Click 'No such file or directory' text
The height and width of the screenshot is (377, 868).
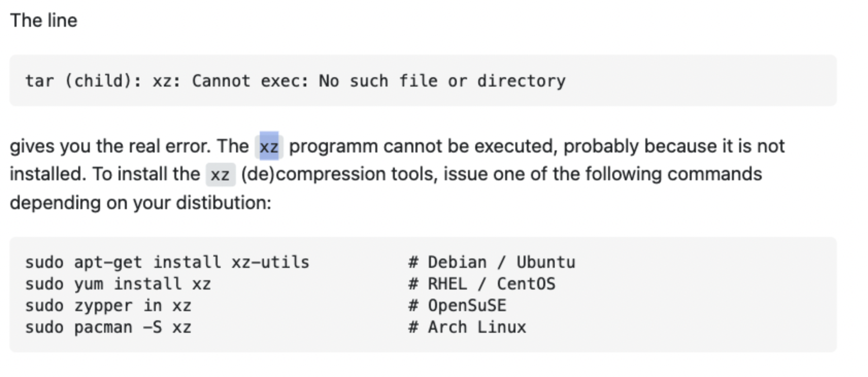[x=442, y=81]
